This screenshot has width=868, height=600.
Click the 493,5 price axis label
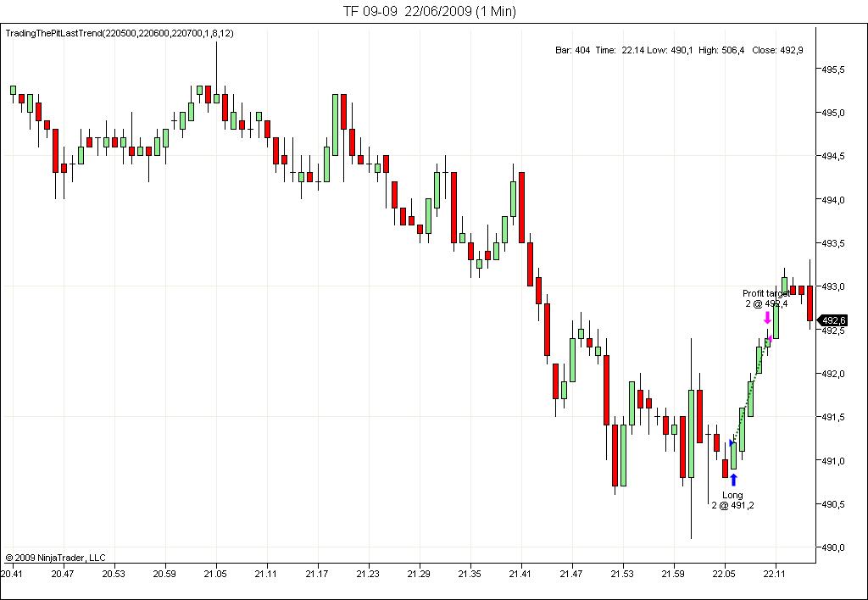(834, 243)
